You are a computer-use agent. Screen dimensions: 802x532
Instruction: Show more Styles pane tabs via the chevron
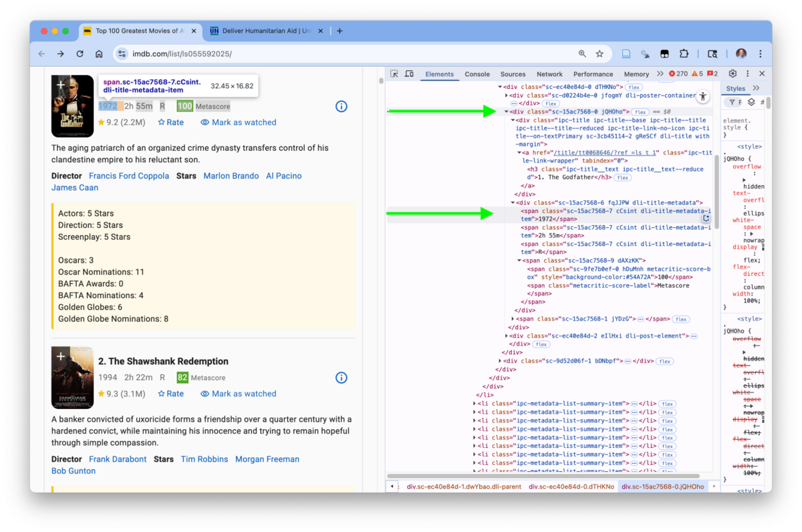click(x=756, y=88)
